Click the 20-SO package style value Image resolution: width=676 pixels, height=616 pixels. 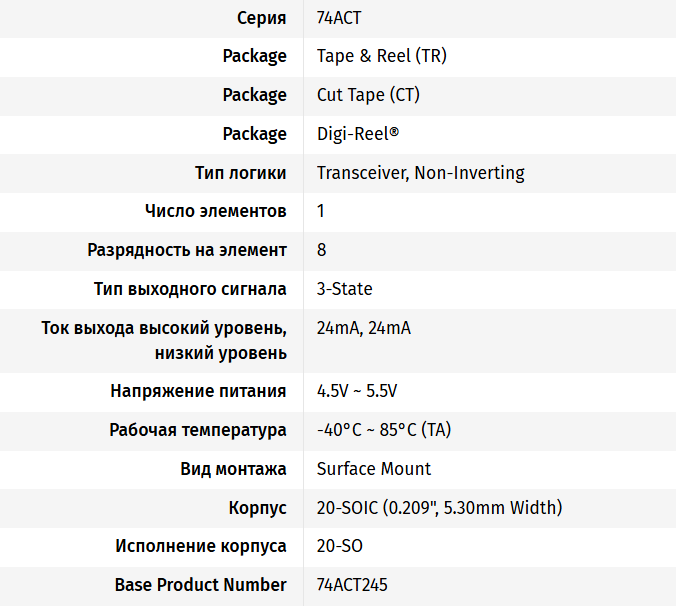click(339, 547)
